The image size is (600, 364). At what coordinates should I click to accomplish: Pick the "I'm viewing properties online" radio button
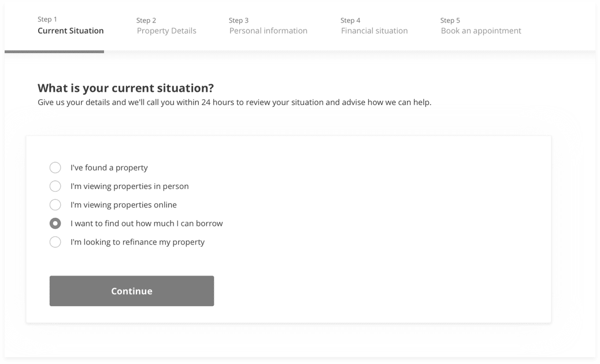coord(55,205)
